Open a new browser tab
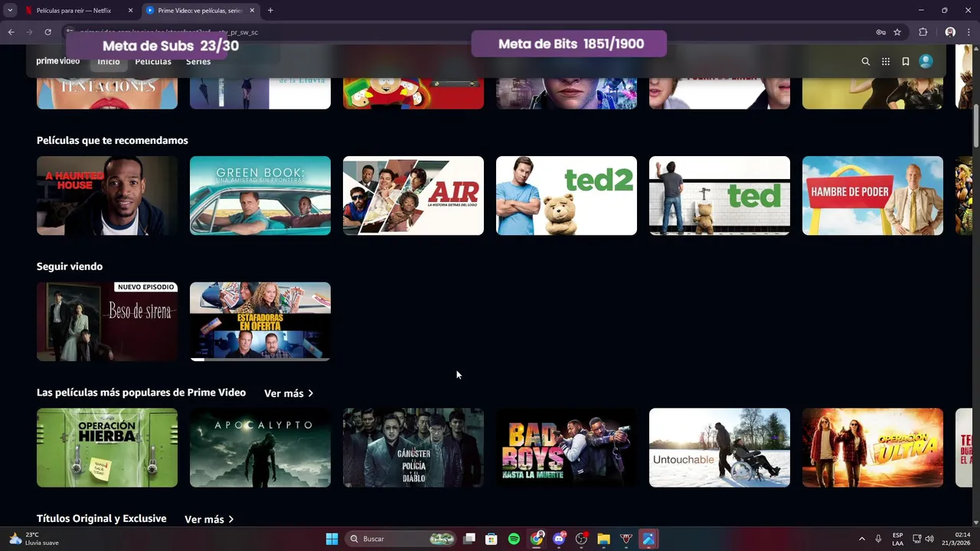980x551 pixels. click(x=270, y=11)
